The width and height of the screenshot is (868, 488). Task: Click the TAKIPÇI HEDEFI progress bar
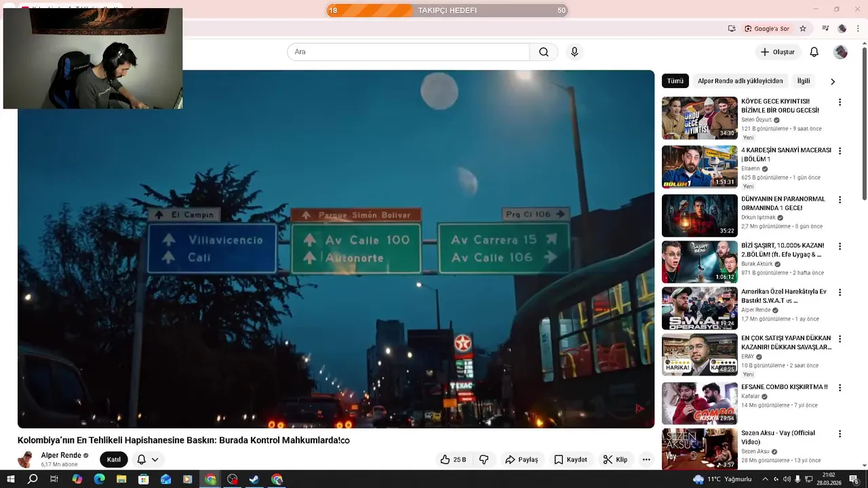[448, 10]
